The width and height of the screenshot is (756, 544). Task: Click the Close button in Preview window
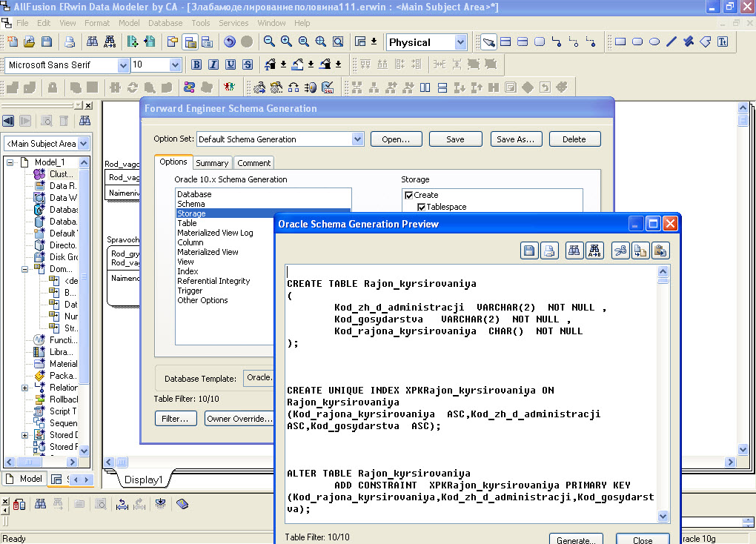(x=643, y=540)
